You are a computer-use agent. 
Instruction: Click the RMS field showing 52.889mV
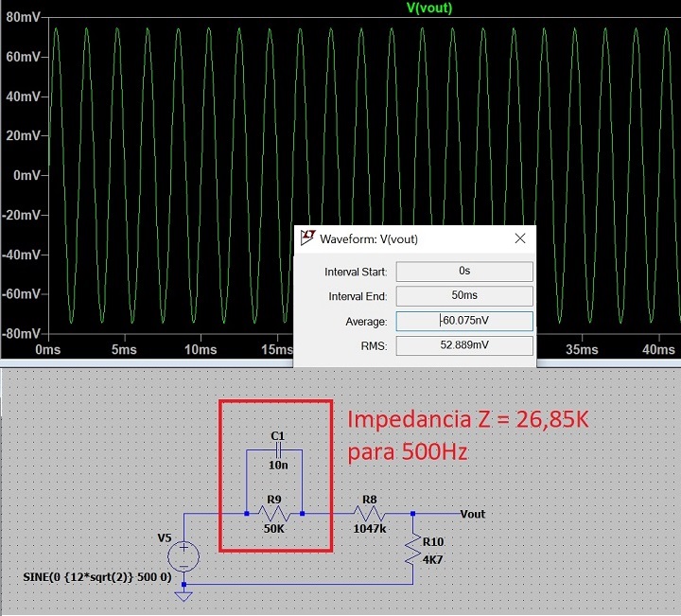[464, 345]
